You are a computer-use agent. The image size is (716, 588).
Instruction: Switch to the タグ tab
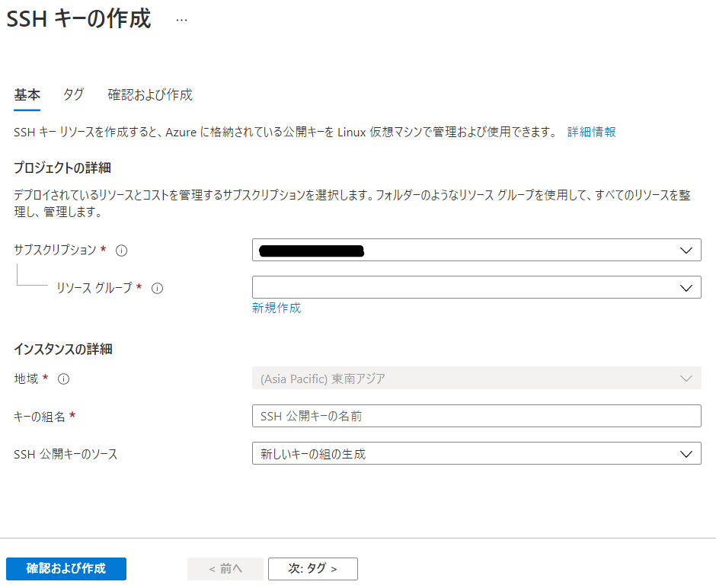click(x=74, y=95)
